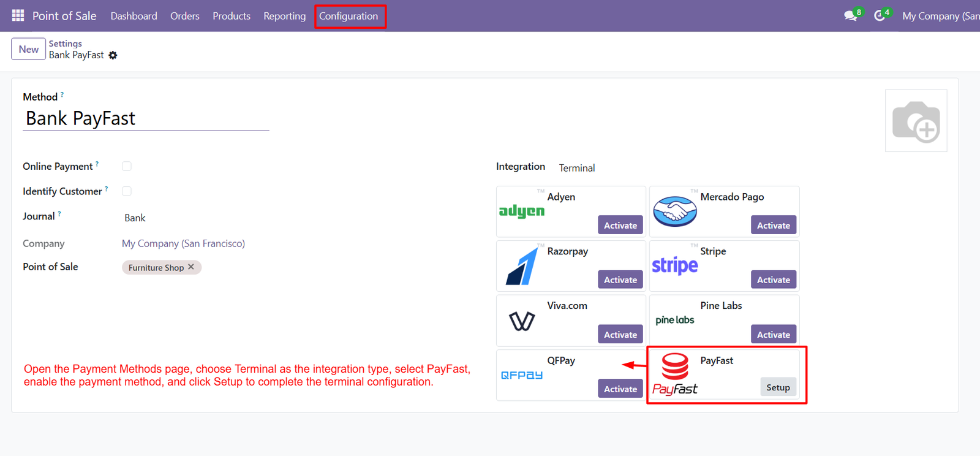The image size is (980, 456).
Task: Show help tooltip for Identify Customer
Action: tap(107, 189)
